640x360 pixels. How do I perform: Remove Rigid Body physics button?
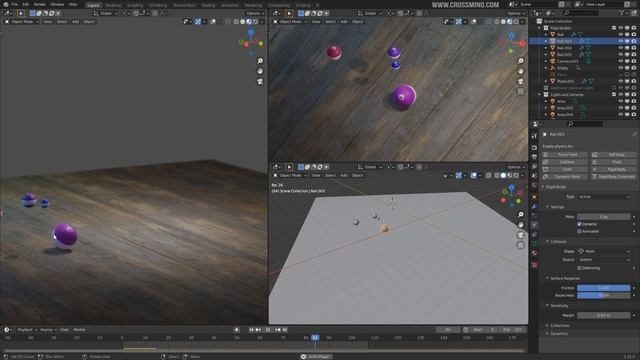tap(614, 169)
